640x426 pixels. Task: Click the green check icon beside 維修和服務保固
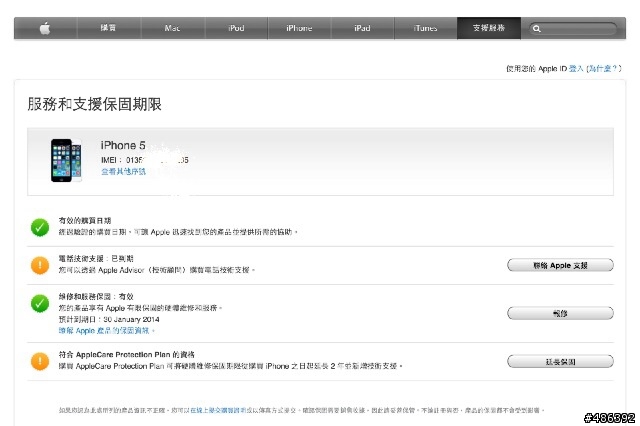tap(40, 303)
